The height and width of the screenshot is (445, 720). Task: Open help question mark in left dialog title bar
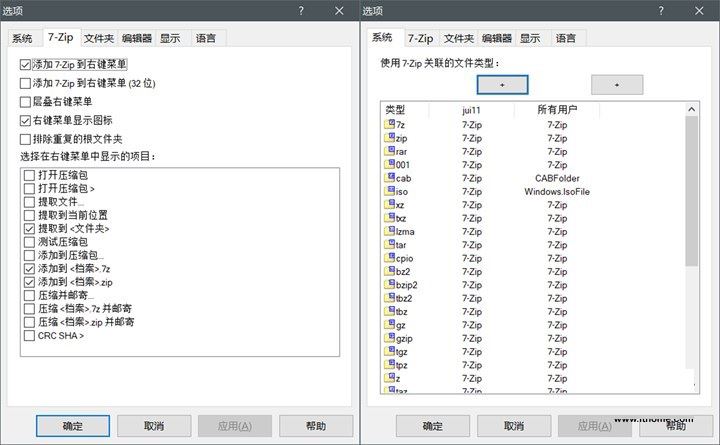click(x=301, y=11)
